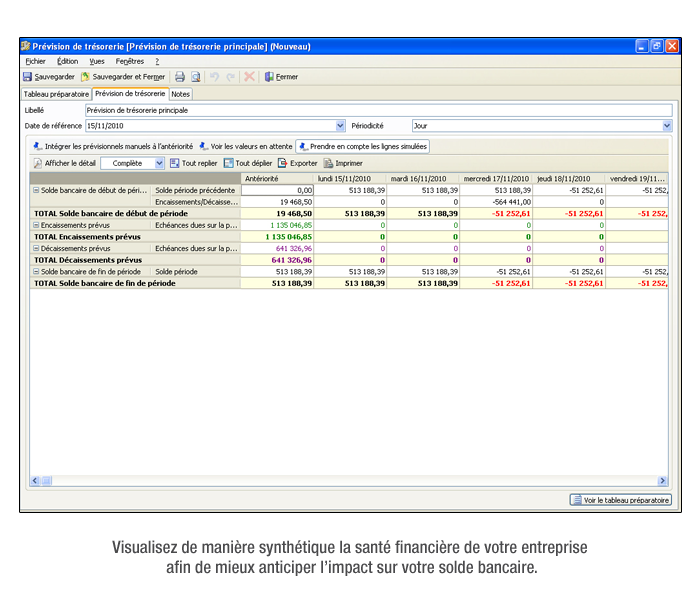The height and width of the screenshot is (600, 700).
Task: Click Voir le tableau préparatoire button
Action: click(620, 500)
